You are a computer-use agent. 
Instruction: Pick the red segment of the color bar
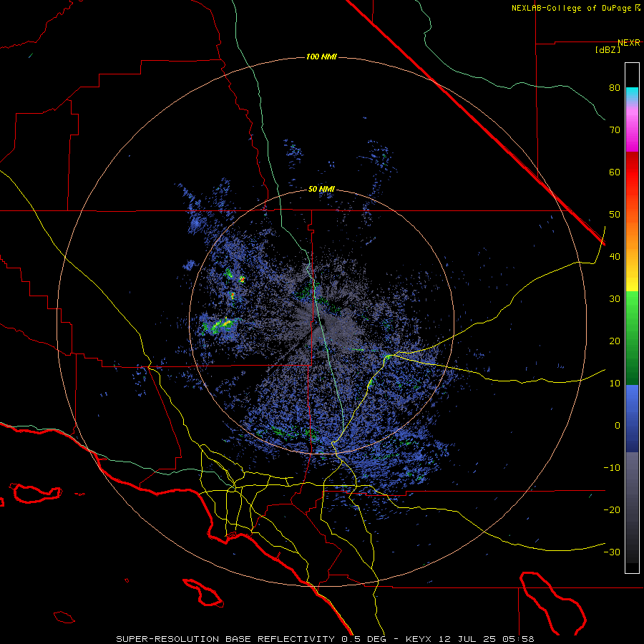632,172
